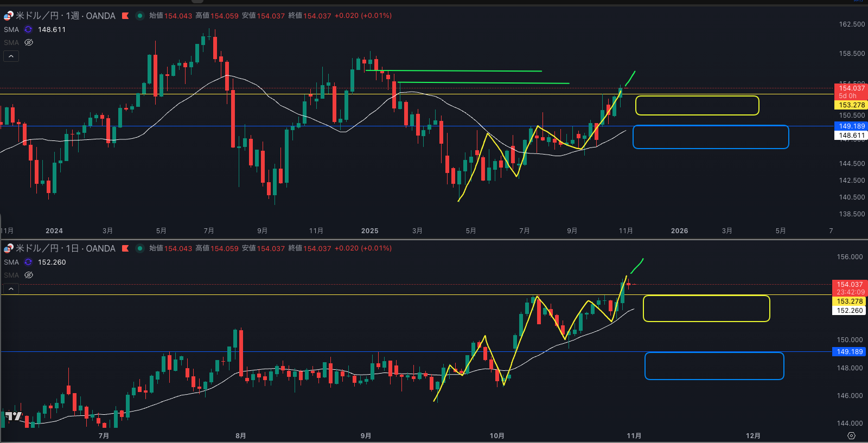
Task: Click the 2026 label on weekly time axis
Action: (679, 231)
